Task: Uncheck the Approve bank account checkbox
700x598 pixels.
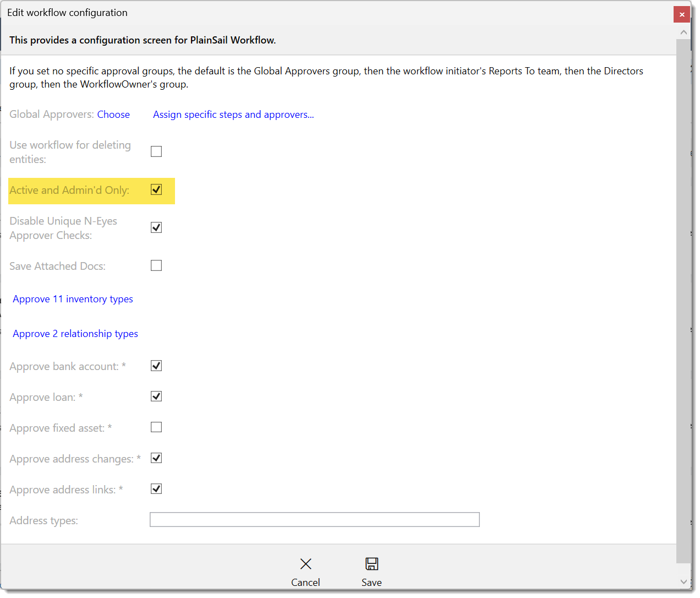Action: click(x=156, y=366)
